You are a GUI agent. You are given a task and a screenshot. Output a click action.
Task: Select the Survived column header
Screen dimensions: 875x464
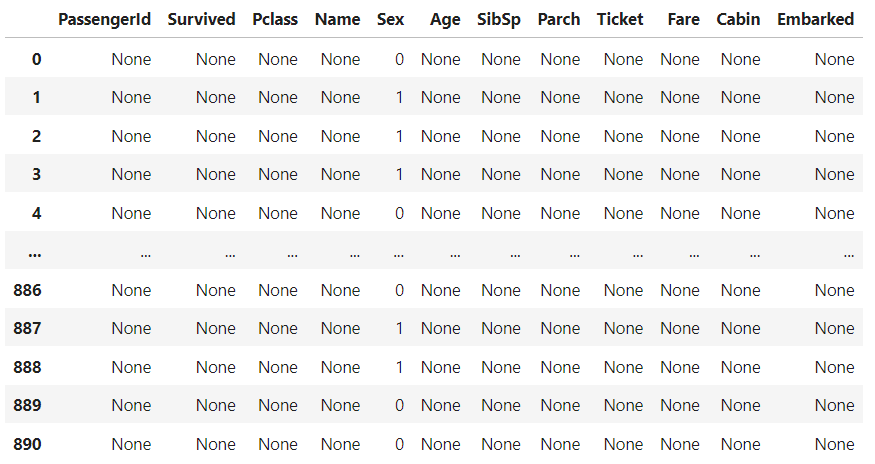point(202,19)
